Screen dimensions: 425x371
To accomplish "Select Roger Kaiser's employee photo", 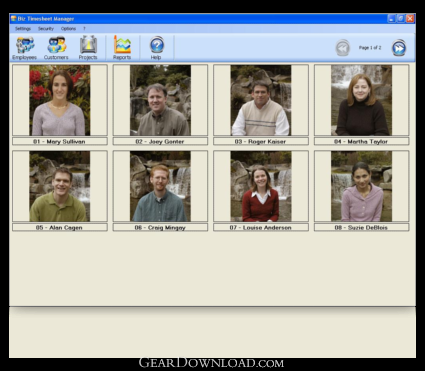I will click(x=261, y=100).
